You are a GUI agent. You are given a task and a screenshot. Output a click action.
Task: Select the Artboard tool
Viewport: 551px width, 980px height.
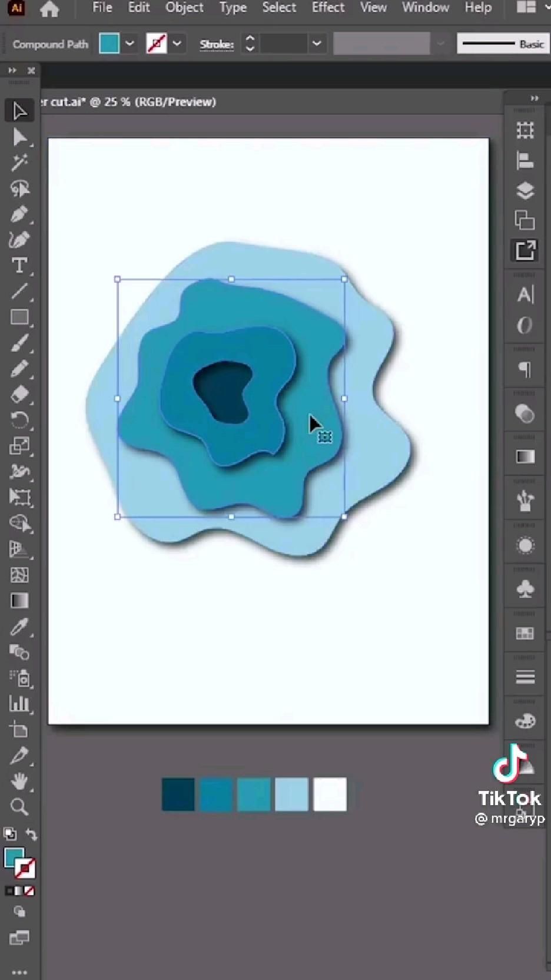(19, 730)
